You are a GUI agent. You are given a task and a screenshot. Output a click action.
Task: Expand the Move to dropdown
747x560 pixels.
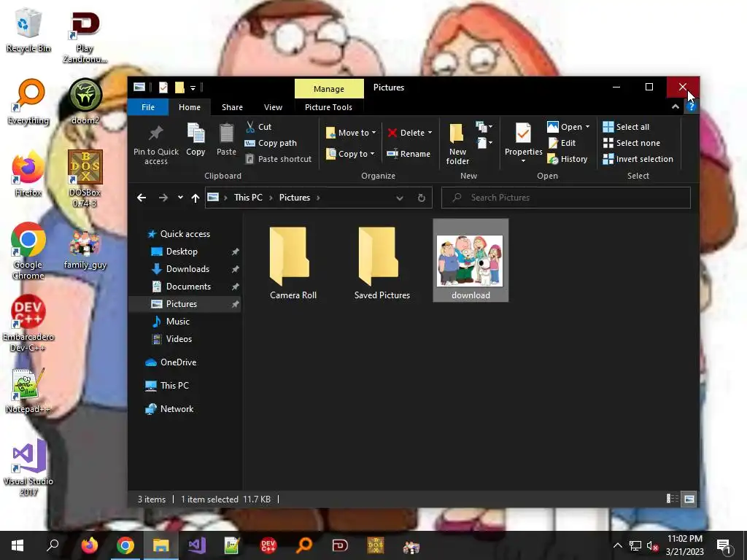[x=374, y=133]
